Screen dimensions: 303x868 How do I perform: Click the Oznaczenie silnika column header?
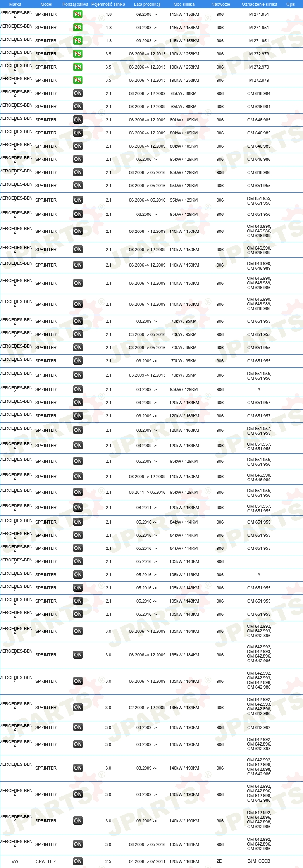tap(260, 4)
